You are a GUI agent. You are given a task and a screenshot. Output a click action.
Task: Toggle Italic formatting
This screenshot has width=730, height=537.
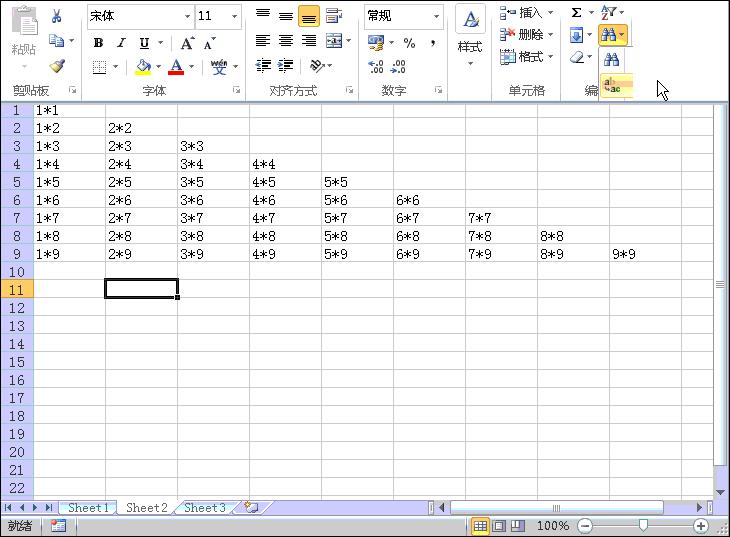click(122, 43)
